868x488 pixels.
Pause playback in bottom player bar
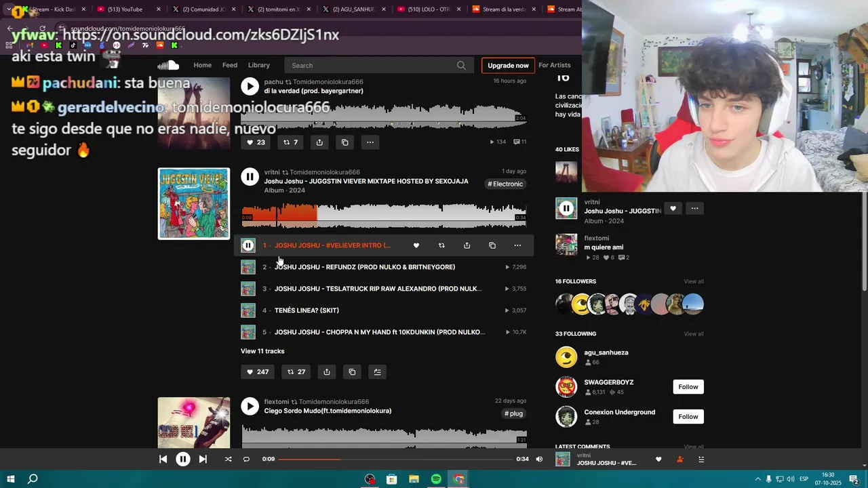pos(183,459)
